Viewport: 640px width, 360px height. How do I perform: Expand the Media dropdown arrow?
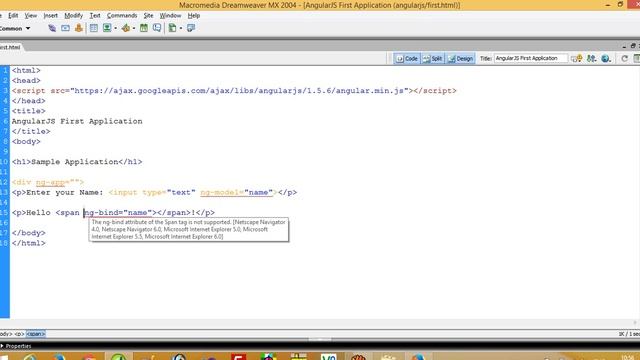(x=134, y=29)
